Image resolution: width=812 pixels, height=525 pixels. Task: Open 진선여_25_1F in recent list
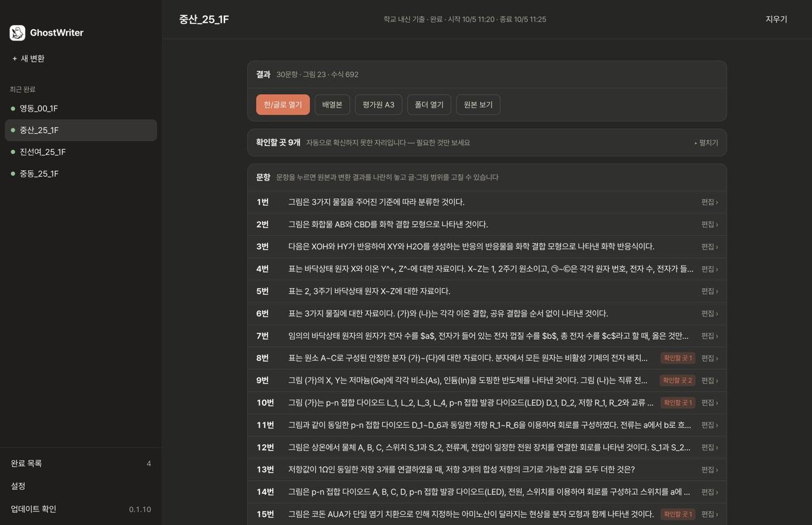(81, 152)
